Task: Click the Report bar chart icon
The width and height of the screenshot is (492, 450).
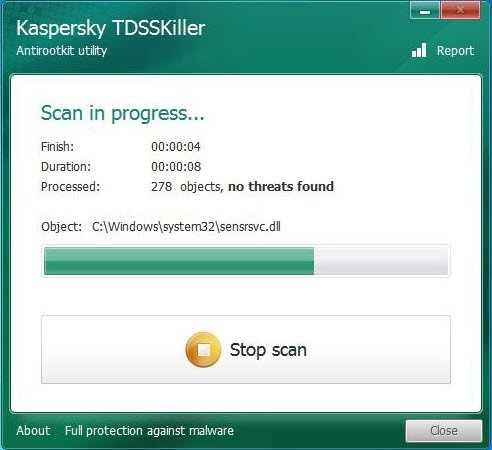Action: pyautogui.click(x=419, y=50)
